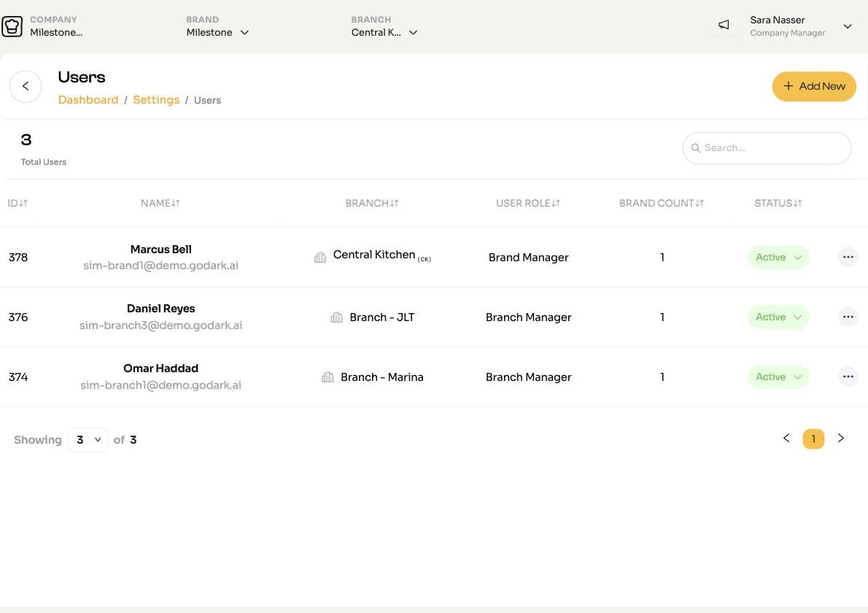Click Marcus Bell's name
The height and width of the screenshot is (613, 868).
(x=161, y=249)
